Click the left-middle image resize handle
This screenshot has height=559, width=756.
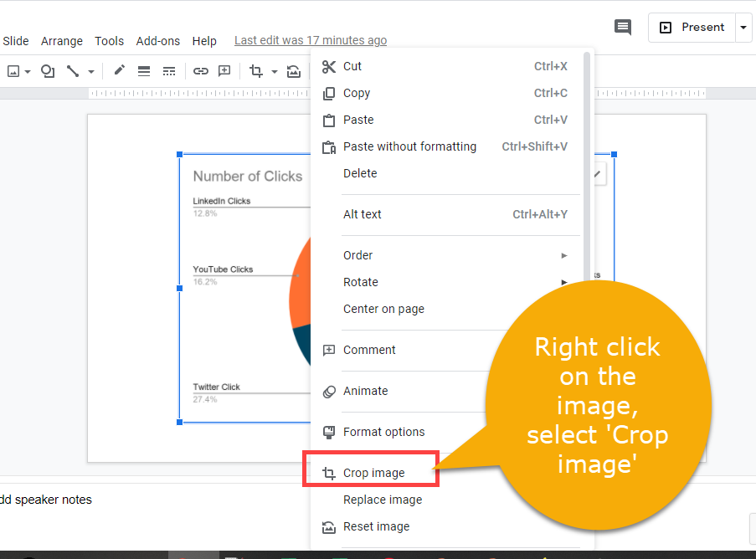pyautogui.click(x=180, y=288)
